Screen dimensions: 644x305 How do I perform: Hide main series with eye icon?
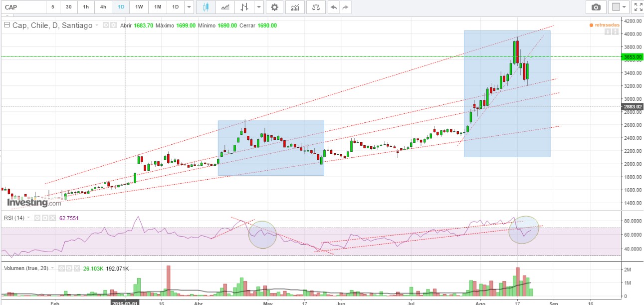pyautogui.click(x=106, y=25)
